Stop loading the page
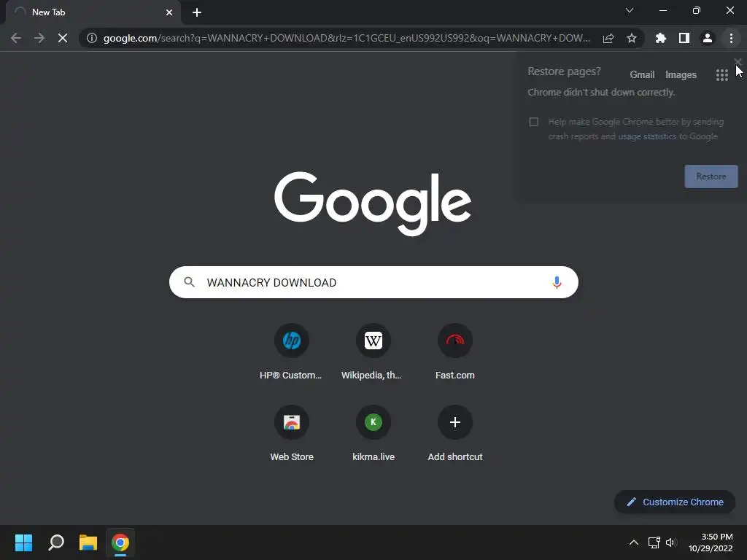Screen dimensions: 747x560 click(x=63, y=38)
